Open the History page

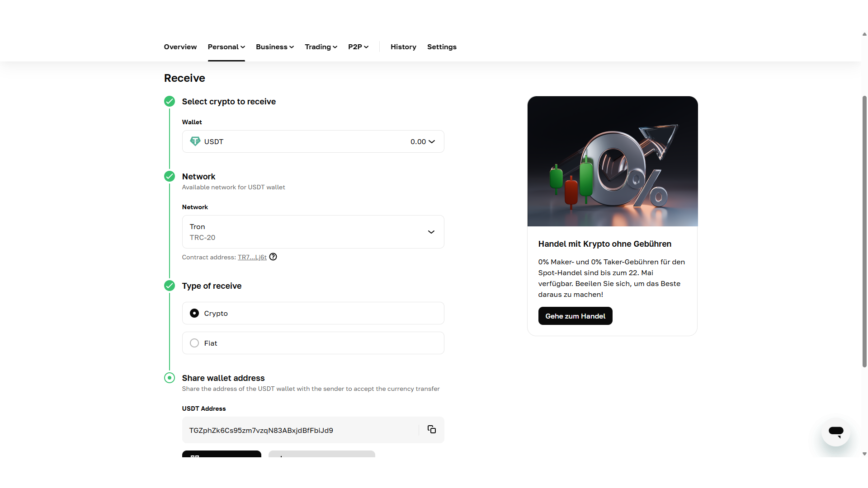(x=403, y=47)
